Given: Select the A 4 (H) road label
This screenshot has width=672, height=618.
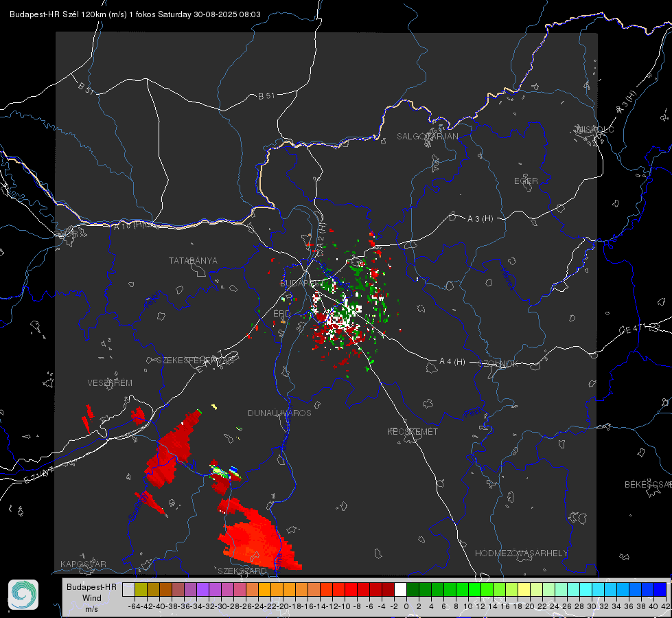Looking at the screenshot, I should click(452, 362).
